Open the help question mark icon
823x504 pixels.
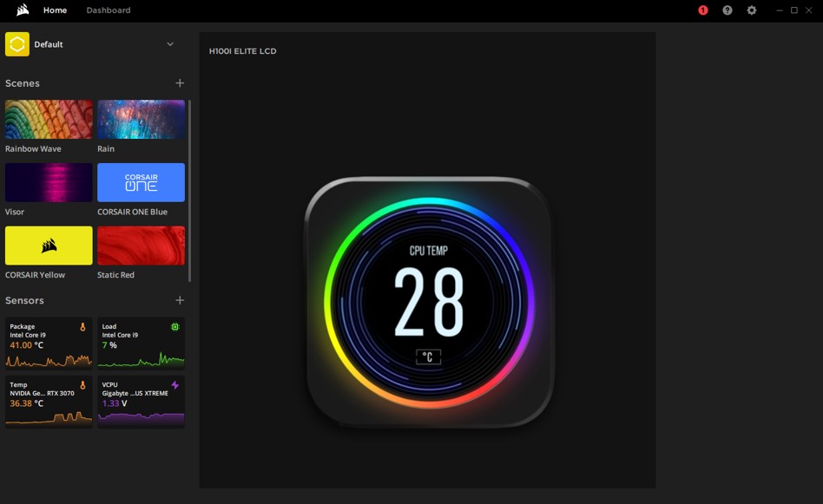tap(727, 10)
